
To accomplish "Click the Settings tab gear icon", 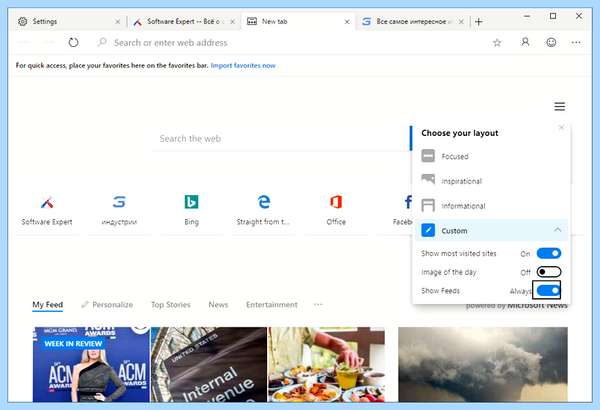I will click(x=23, y=21).
